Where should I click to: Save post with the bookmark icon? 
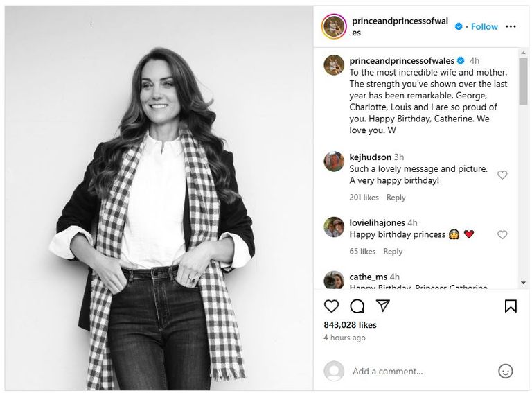(511, 306)
